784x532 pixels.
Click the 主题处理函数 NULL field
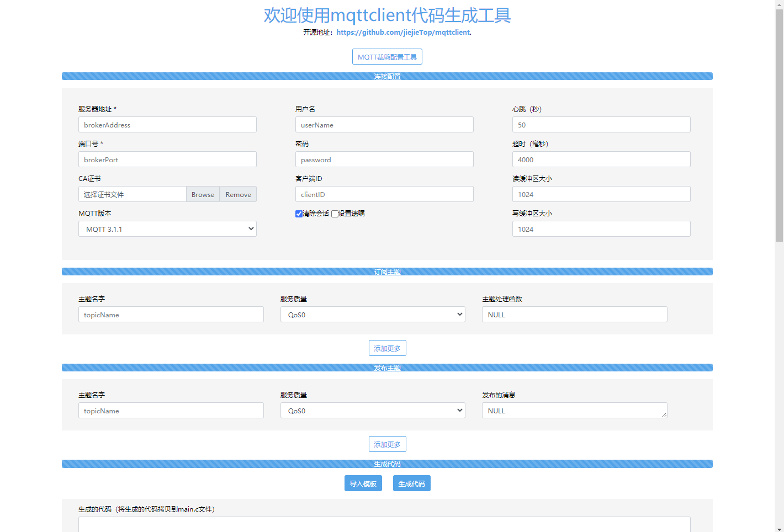tap(574, 314)
